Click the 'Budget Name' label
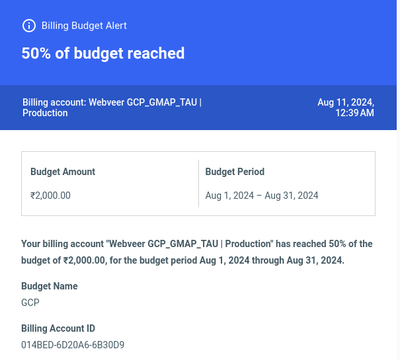Viewport: 400px width, 360px height. 49,286
